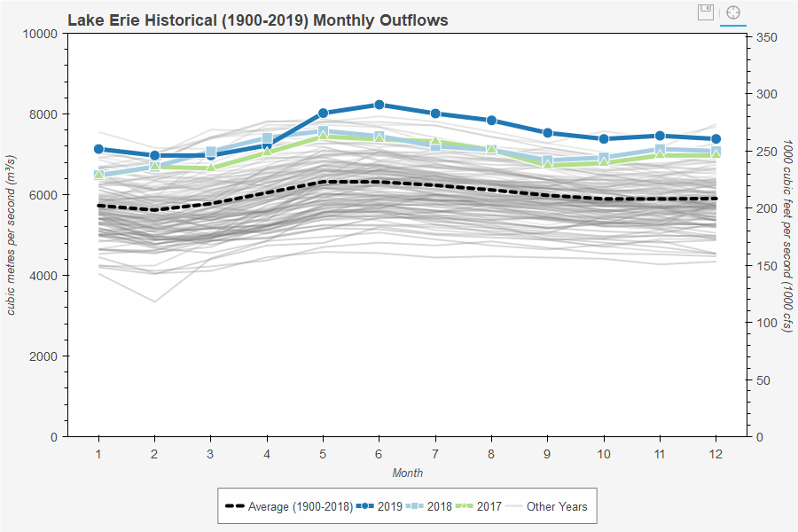This screenshot has width=798, height=532.
Task: Select the April square marker on 2018 line
Action: [266, 137]
